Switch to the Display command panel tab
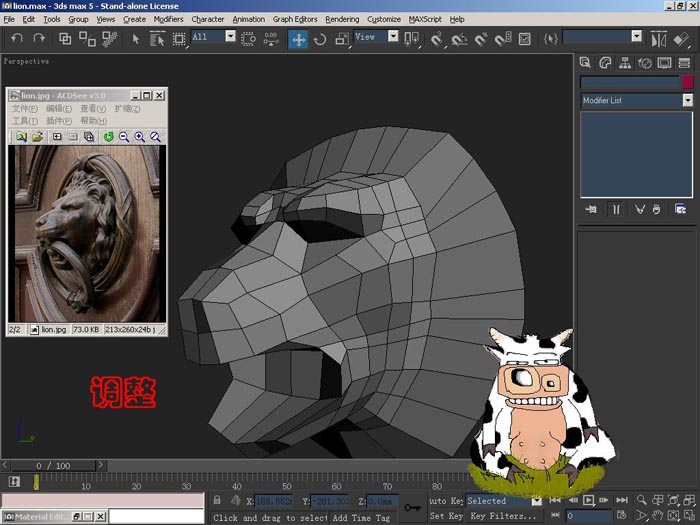Screen dimensions: 700x525 664,63
